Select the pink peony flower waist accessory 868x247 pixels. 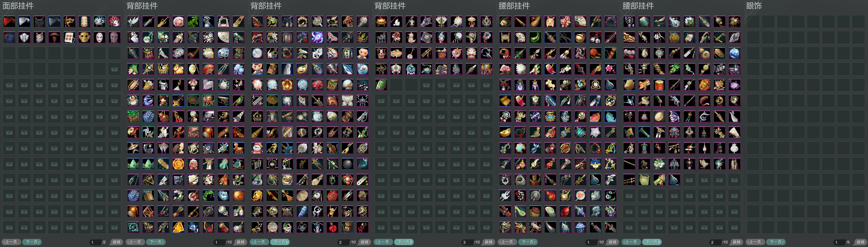click(x=505, y=69)
